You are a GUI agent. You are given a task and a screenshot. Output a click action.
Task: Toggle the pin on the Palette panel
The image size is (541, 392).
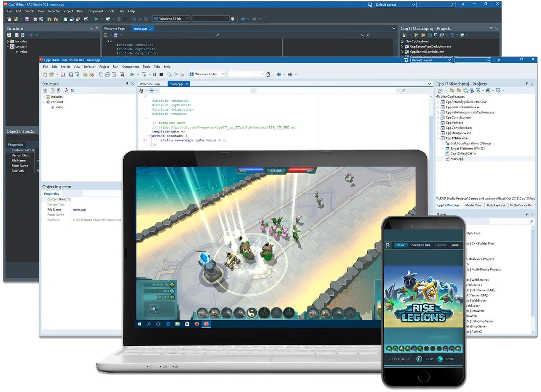(x=526, y=214)
